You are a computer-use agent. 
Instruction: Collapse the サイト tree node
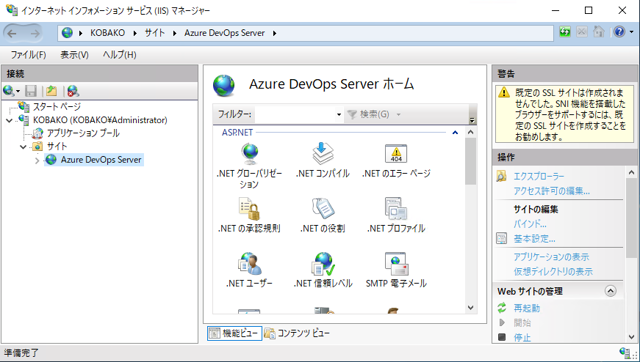[23, 147]
